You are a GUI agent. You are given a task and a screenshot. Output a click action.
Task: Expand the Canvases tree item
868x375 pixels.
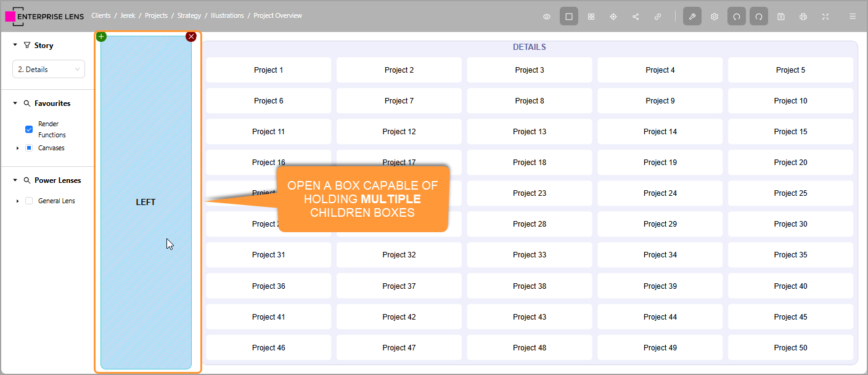click(x=17, y=148)
